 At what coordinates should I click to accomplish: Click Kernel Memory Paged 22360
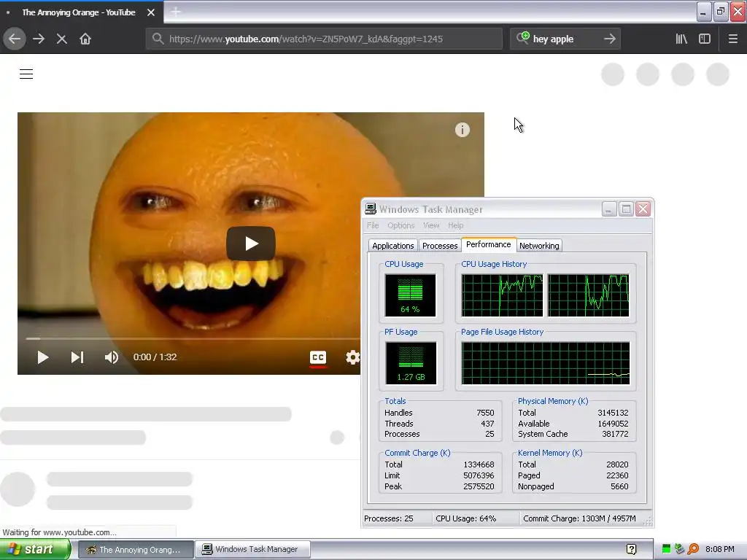pyautogui.click(x=617, y=475)
